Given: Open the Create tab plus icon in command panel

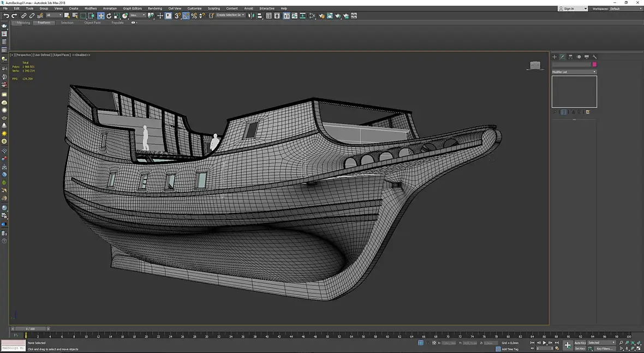Looking at the screenshot, I should (554, 57).
